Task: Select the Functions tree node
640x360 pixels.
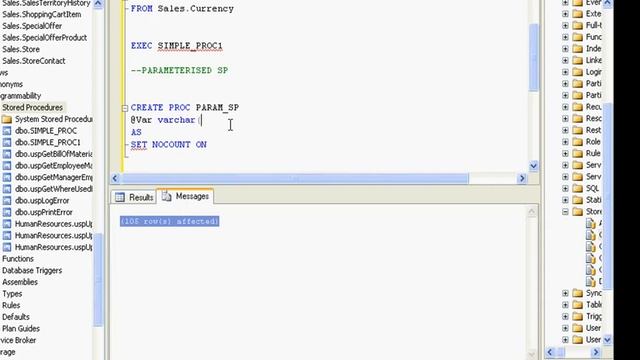Action: pyautogui.click(x=18, y=259)
